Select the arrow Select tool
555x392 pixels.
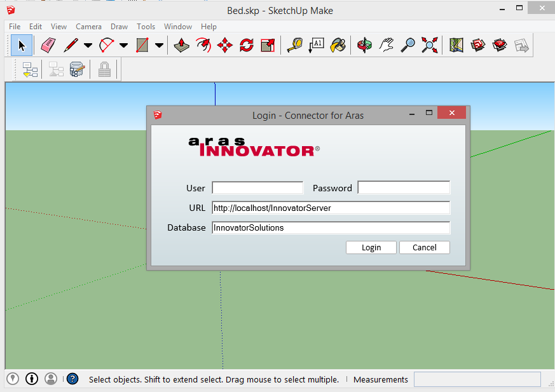(22, 45)
